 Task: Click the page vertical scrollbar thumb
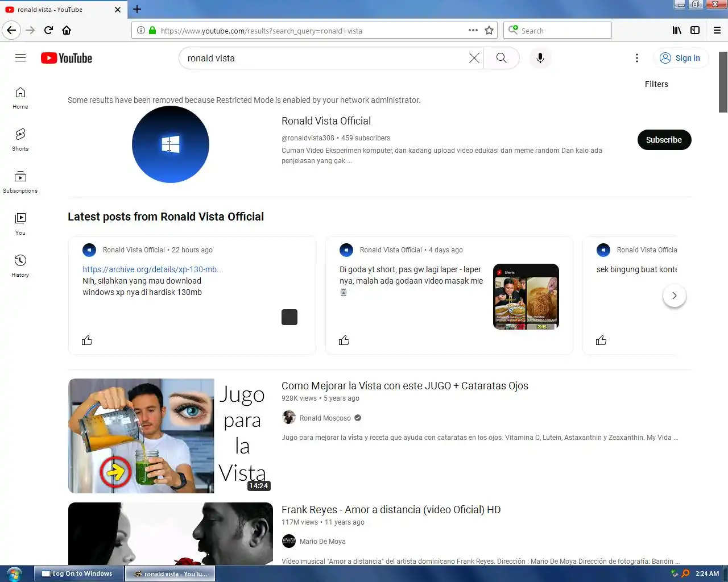click(723, 82)
